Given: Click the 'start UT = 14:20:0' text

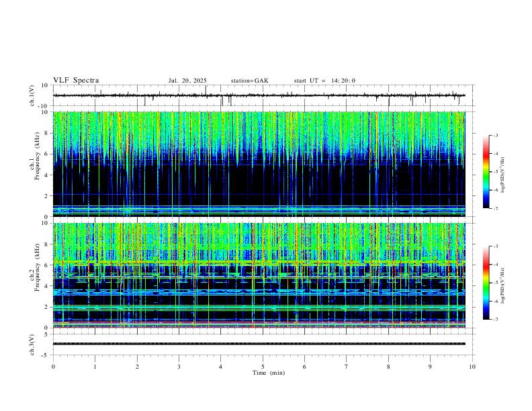Looking at the screenshot, I should coord(324,81).
